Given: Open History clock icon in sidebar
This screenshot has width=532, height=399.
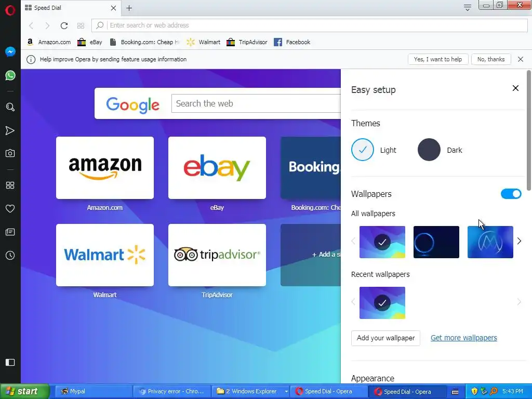Looking at the screenshot, I should tap(10, 256).
